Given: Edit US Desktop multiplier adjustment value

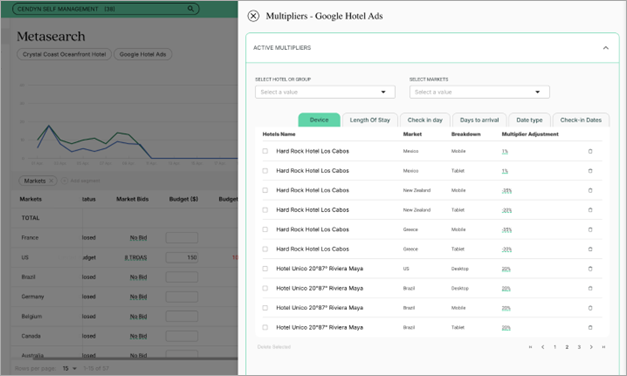Looking at the screenshot, I should 506,269.
